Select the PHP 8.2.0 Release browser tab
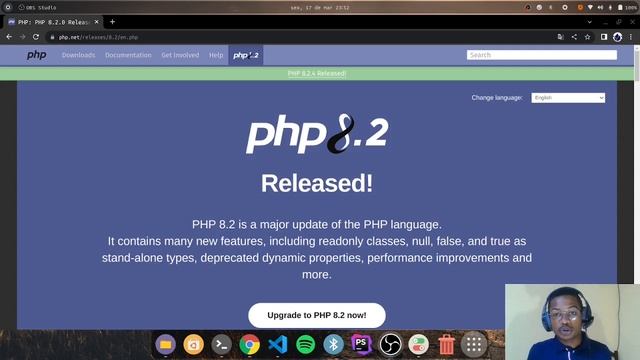Screen dimensions: 640x360 click(x=53, y=22)
